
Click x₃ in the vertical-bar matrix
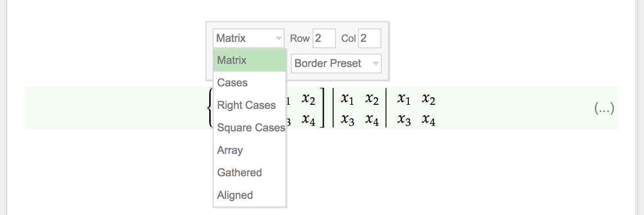coord(347,119)
